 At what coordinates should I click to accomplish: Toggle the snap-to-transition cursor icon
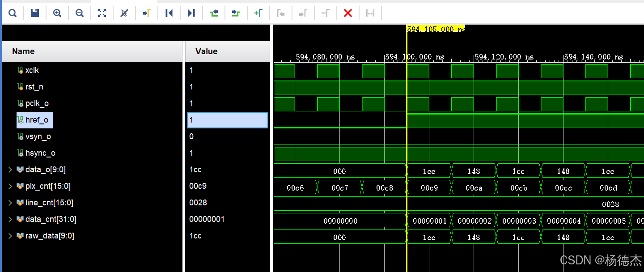coord(124,13)
